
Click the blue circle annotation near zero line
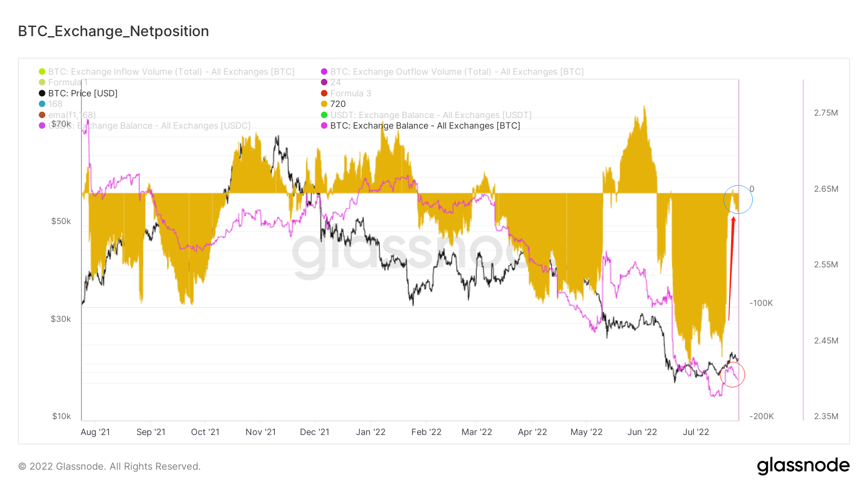738,199
